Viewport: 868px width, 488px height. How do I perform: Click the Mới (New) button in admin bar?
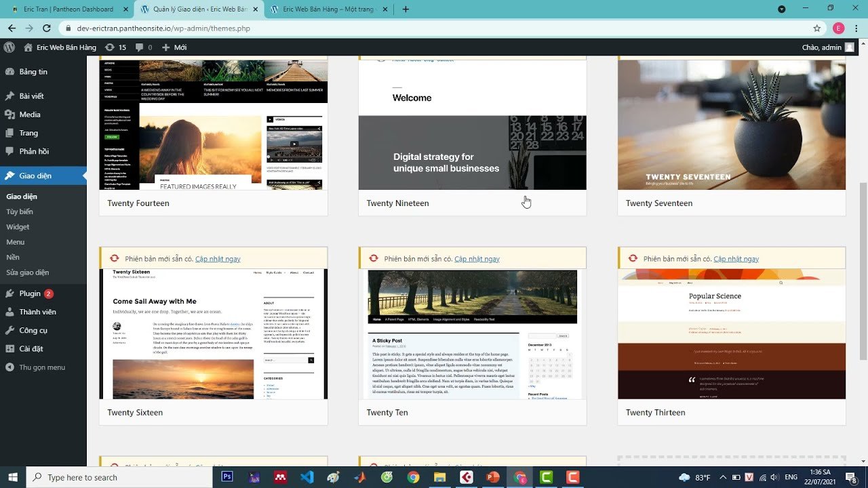click(x=174, y=47)
